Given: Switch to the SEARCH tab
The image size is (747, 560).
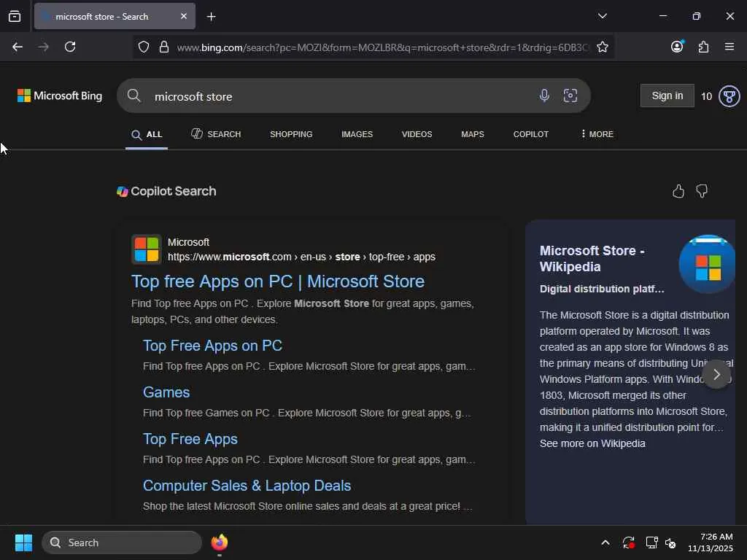Looking at the screenshot, I should (x=216, y=134).
